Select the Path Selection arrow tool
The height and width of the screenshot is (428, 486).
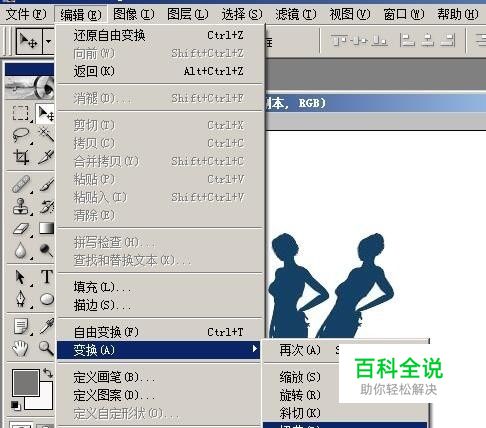[20, 277]
